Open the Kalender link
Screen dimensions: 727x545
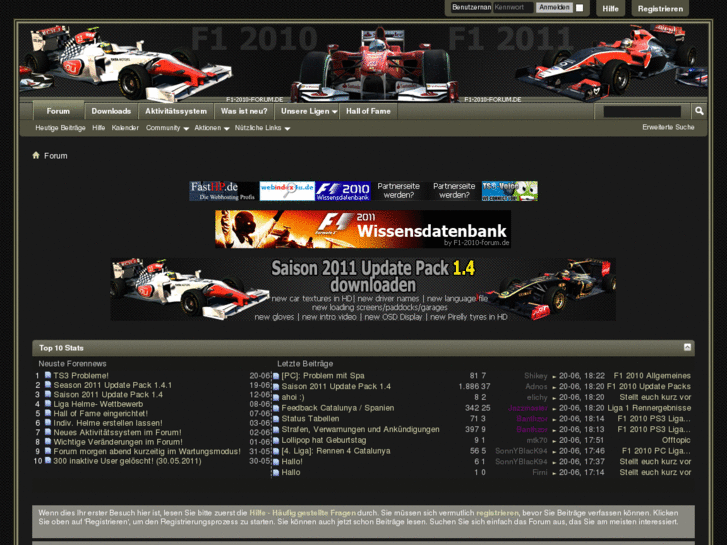point(125,128)
